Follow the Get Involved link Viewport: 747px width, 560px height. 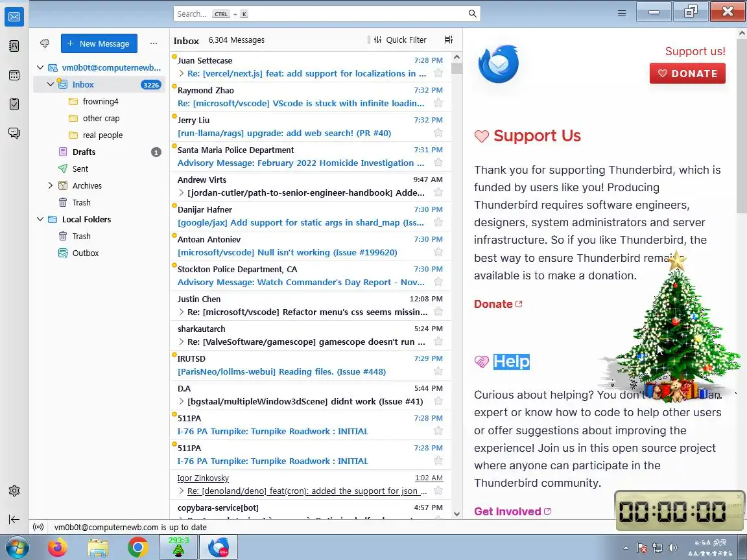tap(512, 511)
